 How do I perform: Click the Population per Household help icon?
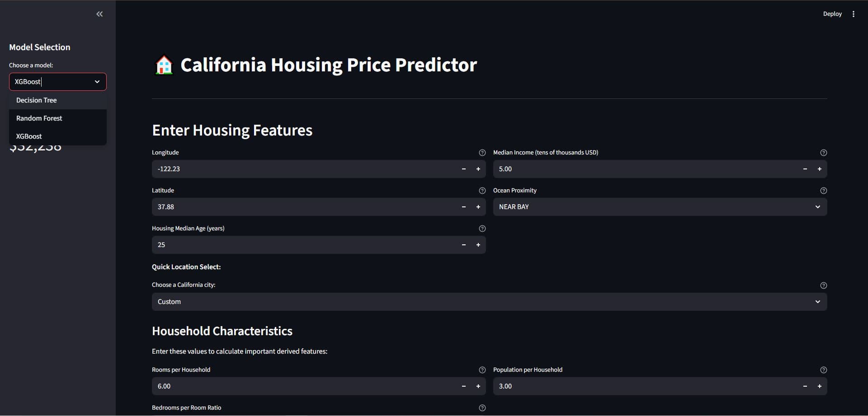(823, 370)
